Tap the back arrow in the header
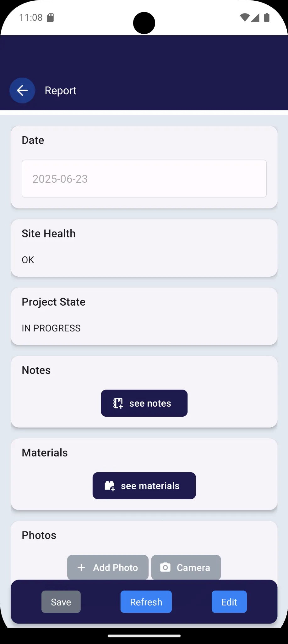Screen dimensions: 288x644 (22, 91)
